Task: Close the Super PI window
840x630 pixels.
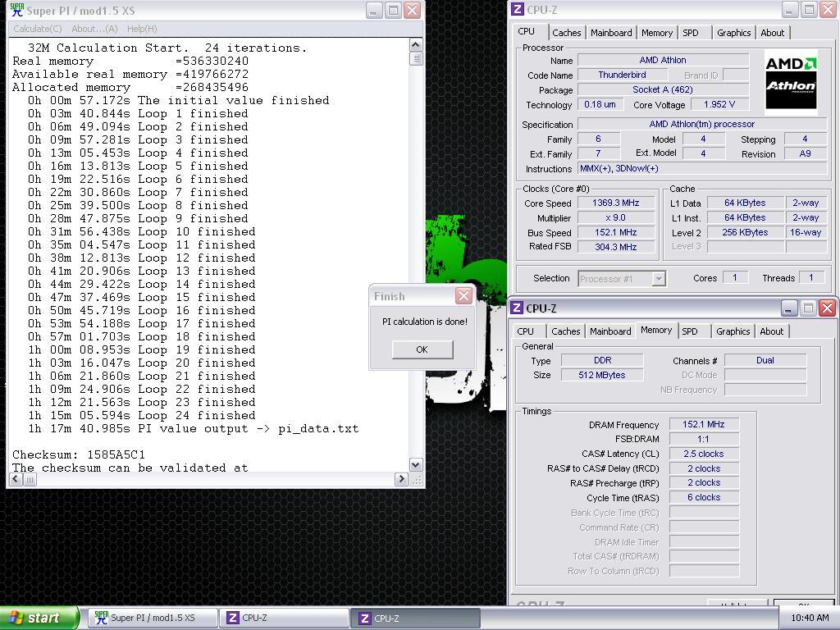Action: [x=412, y=10]
